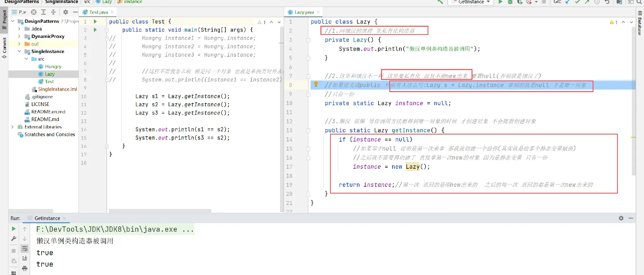Go to previous highlighted error in Test.java
644x275 pixels.
[x=271, y=22]
